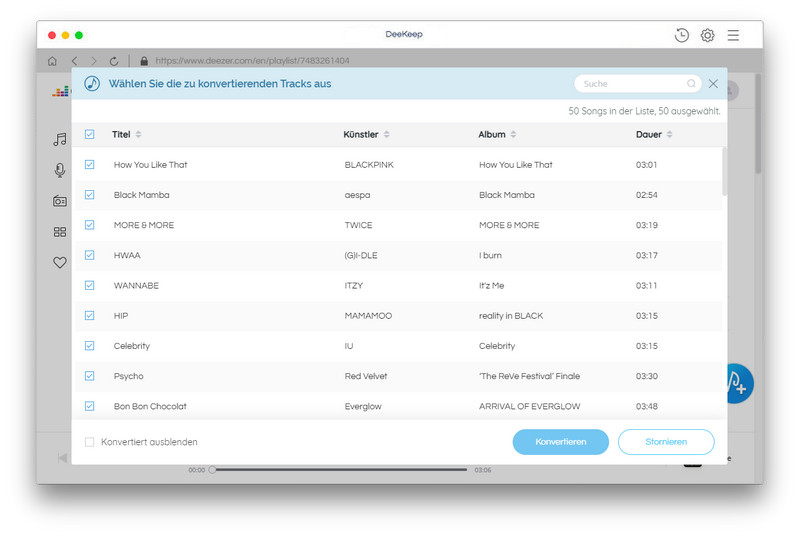Click the track list scrollbar
This screenshot has width=800, height=536.
click(724, 171)
